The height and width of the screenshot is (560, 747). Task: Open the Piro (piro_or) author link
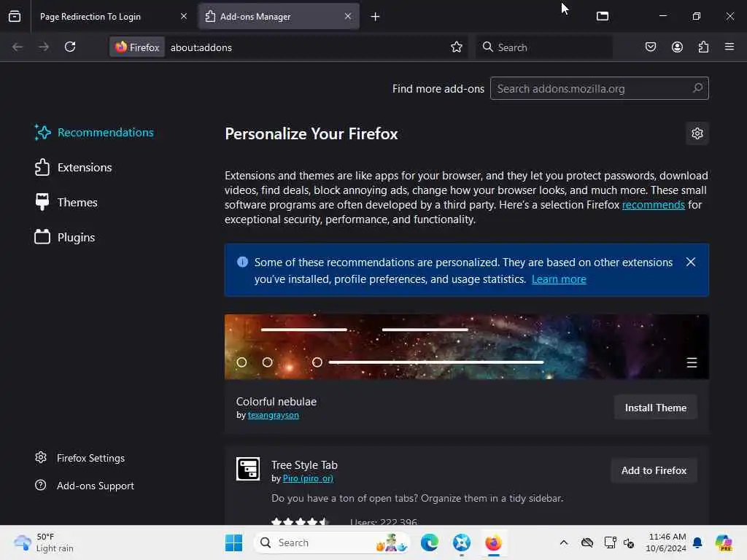pos(308,478)
